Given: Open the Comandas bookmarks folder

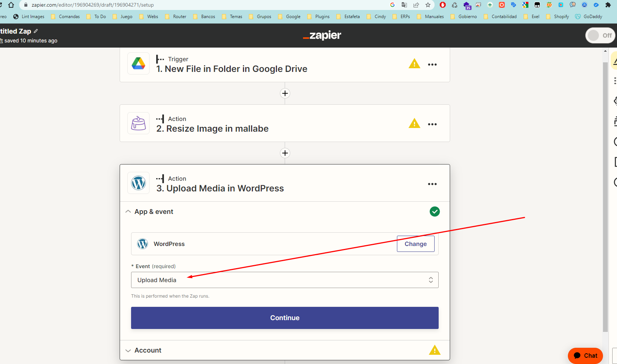Looking at the screenshot, I should pos(65,17).
